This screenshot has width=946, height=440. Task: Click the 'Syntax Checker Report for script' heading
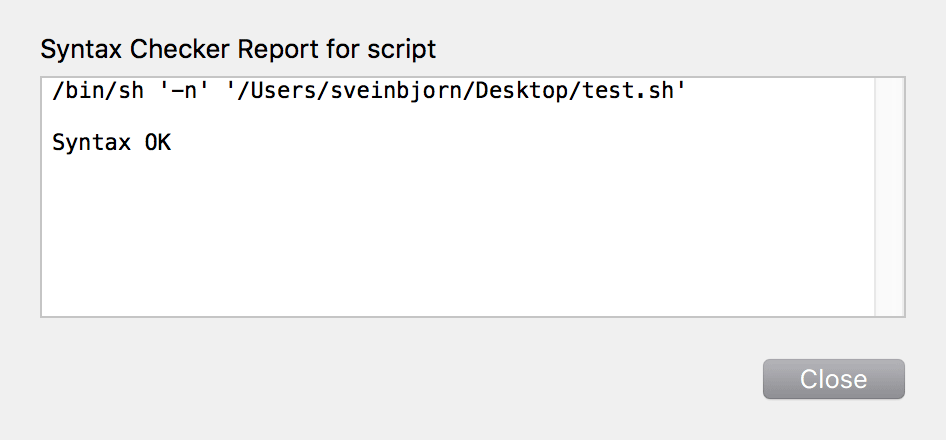click(238, 49)
